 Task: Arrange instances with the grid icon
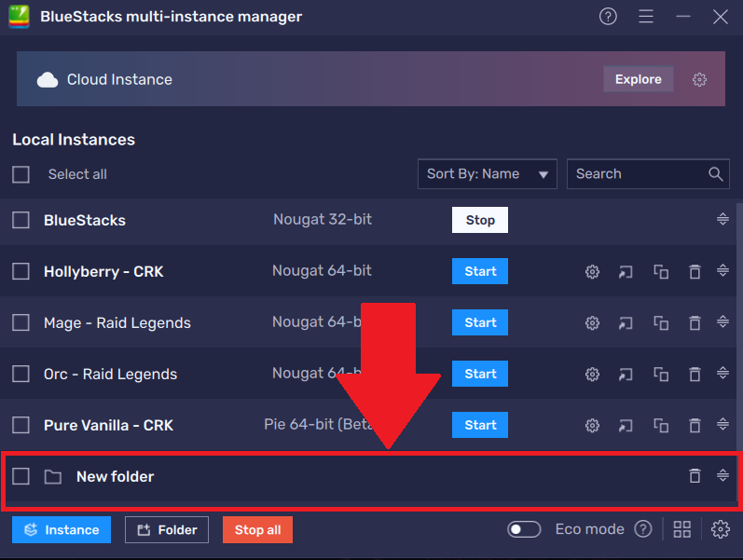pyautogui.click(x=681, y=529)
